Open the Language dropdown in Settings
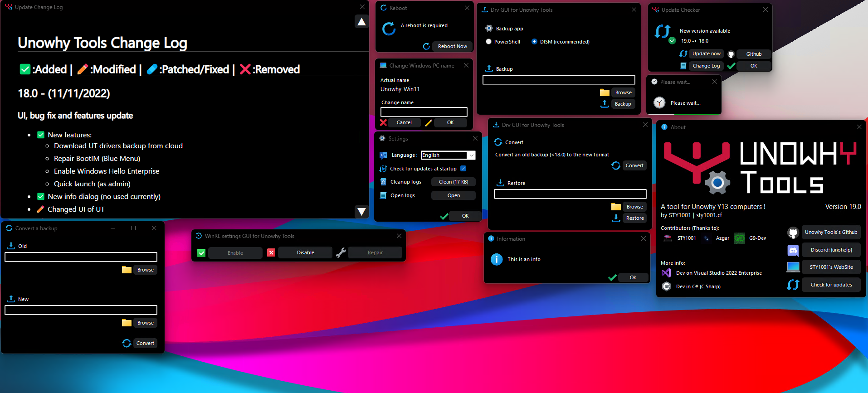The image size is (868, 393). [x=448, y=155]
